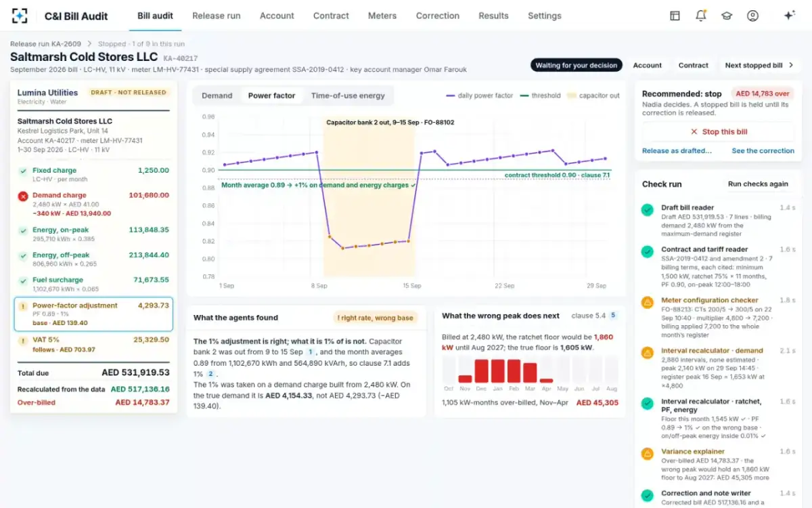This screenshot has height=508, width=812.
Task: Click the check icon beside Fuel surcharge
Action: tap(23, 280)
